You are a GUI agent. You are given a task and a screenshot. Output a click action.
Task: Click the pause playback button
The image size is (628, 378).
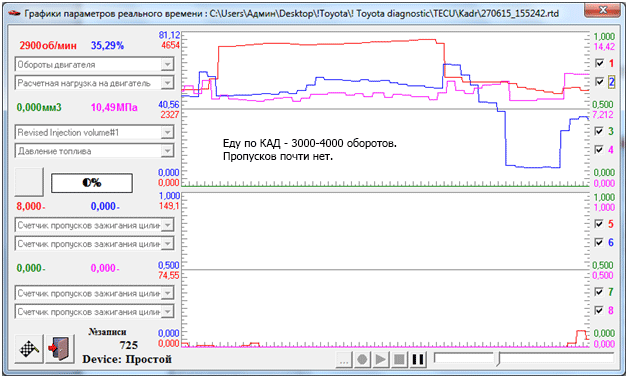[x=418, y=359]
